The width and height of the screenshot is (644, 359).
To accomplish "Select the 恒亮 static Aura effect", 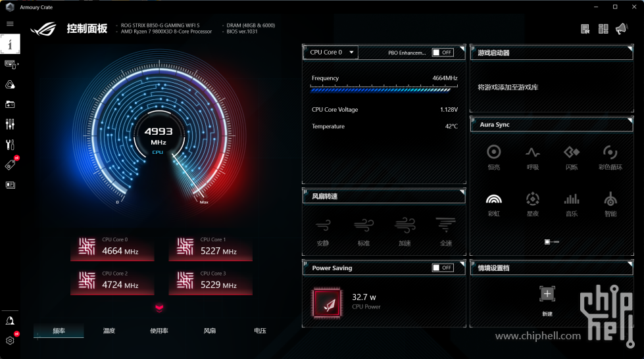I will point(493,157).
